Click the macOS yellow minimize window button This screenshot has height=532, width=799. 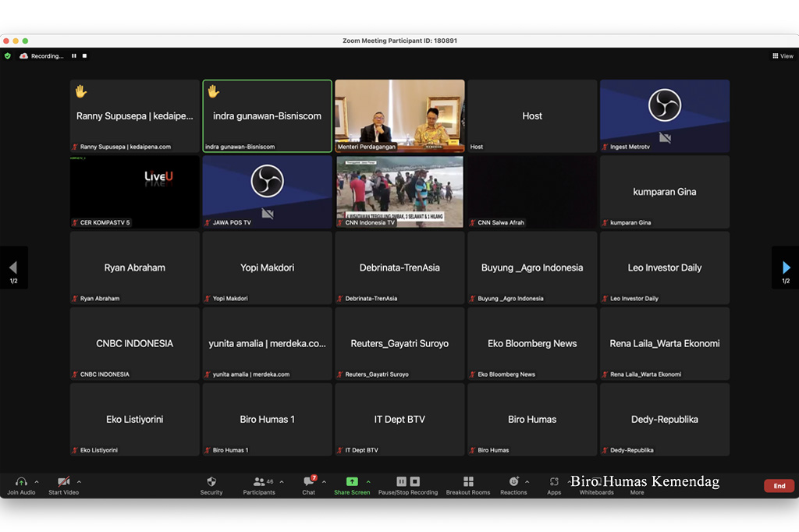(16, 41)
